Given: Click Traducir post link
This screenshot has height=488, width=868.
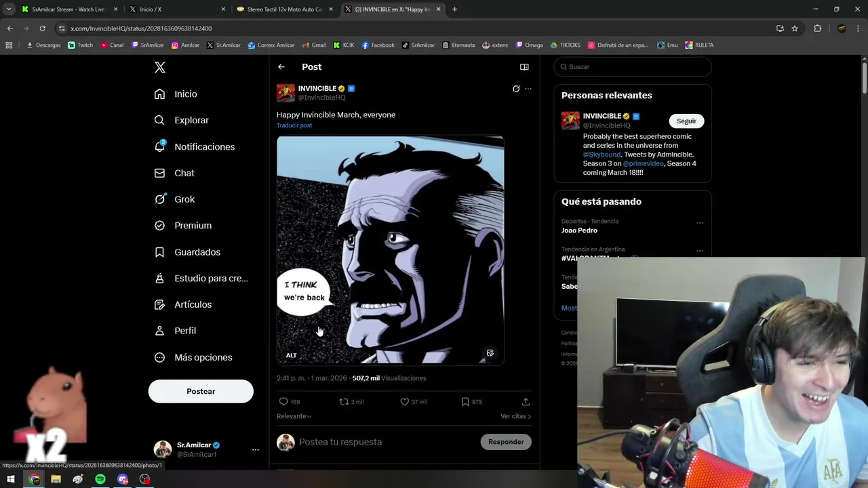Looking at the screenshot, I should 294,125.
